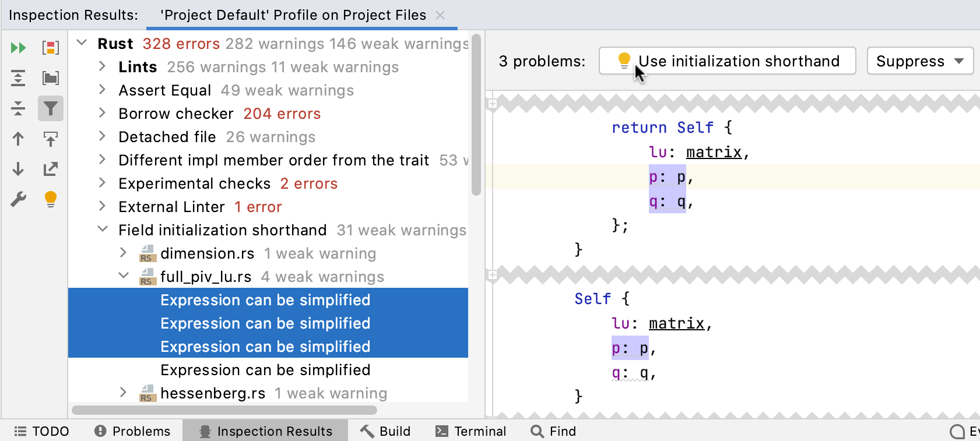Click the tree's horizontal scrollbar
Screen dimensions: 980x441
click(224, 410)
